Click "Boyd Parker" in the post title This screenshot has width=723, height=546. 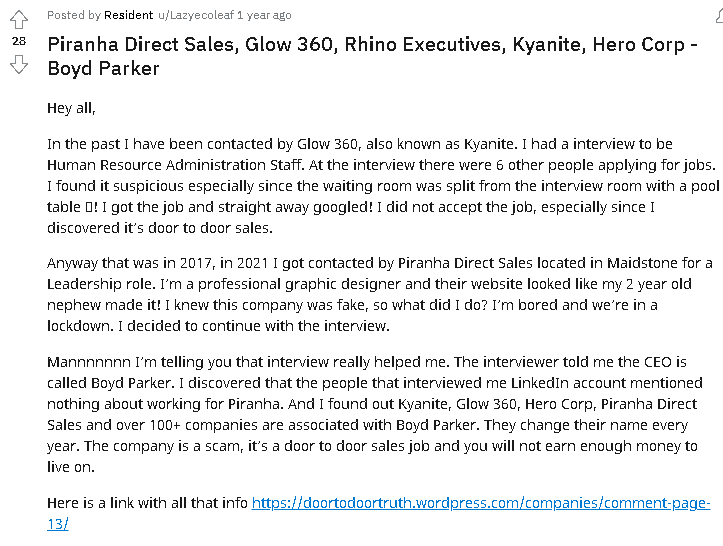point(103,69)
